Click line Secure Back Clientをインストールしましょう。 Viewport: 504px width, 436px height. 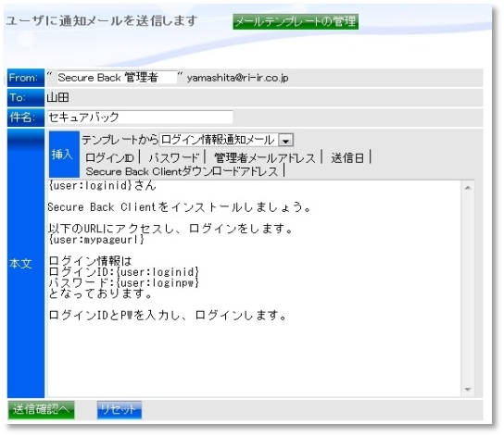point(180,207)
